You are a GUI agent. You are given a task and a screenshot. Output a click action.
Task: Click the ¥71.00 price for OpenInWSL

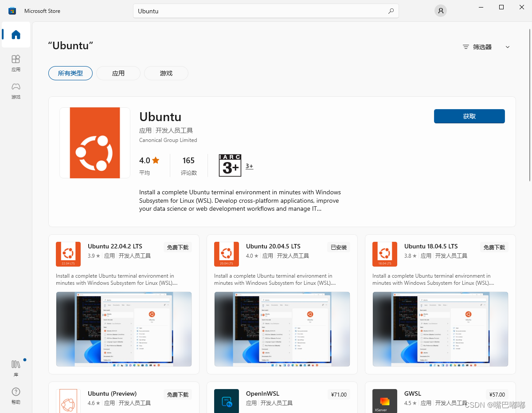(339, 395)
